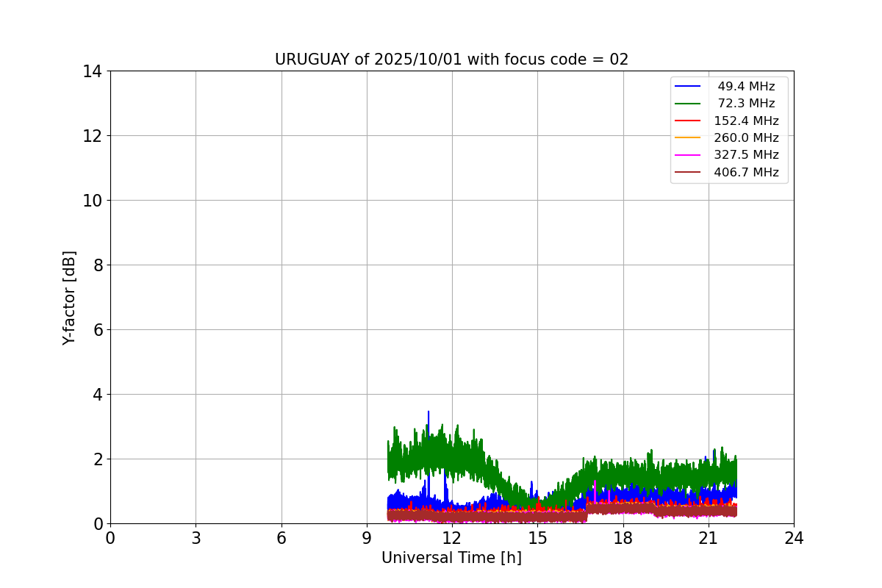Viewport: 882px width, 588px height.
Task: Click the y-axis tick label 10
Action: tap(93, 201)
